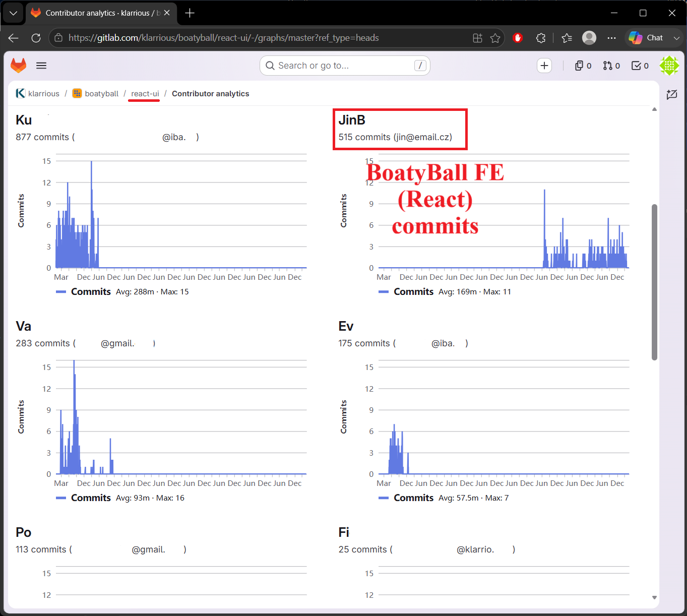
Task: Click the react-ui breadcrumb link
Action: coord(145,94)
